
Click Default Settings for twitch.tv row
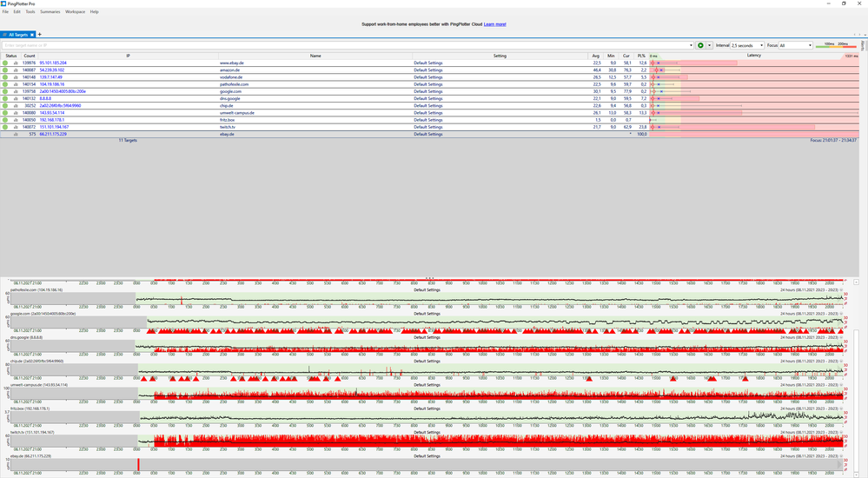click(x=427, y=128)
